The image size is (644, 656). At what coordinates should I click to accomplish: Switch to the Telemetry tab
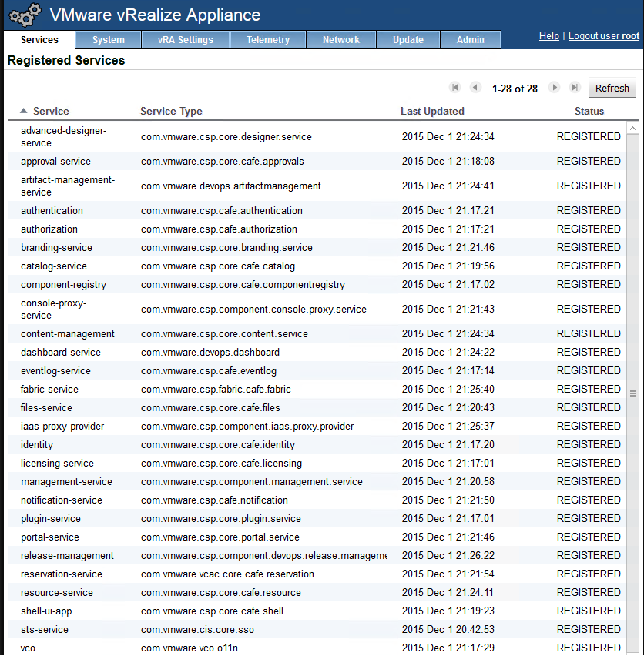(268, 40)
